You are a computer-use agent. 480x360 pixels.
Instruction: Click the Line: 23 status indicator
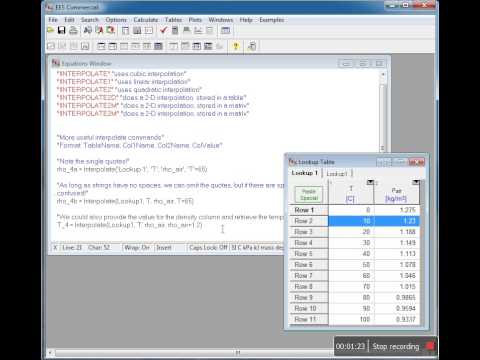click(x=72, y=248)
